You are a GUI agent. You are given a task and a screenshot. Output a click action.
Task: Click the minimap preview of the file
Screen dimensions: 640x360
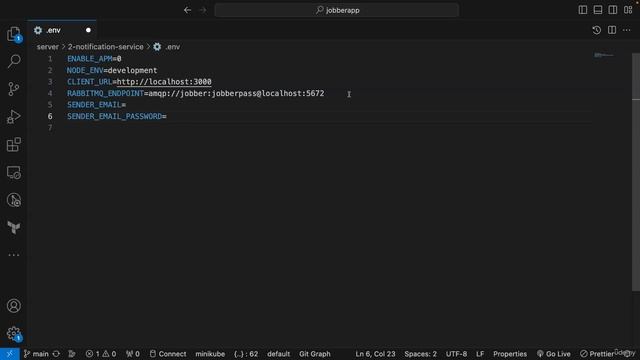point(604,55)
